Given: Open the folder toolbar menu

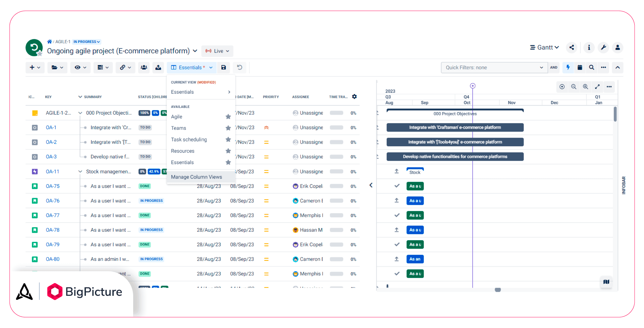Looking at the screenshot, I should (x=57, y=67).
